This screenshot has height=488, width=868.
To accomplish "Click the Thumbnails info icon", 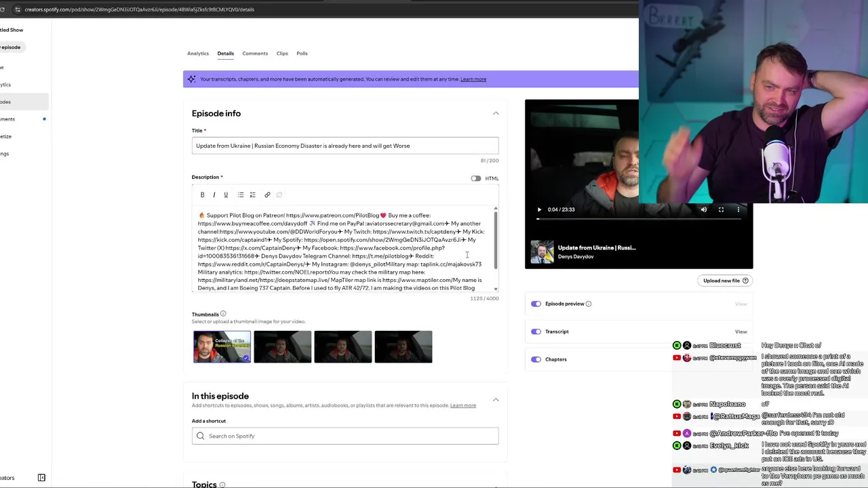I will click(x=223, y=314).
